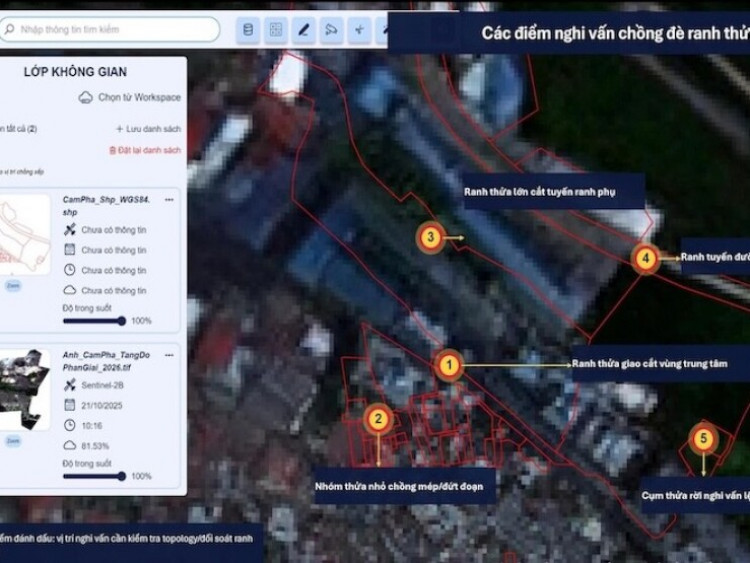
Task: Click "Chọn từ Workspace" link
Action: (139, 97)
